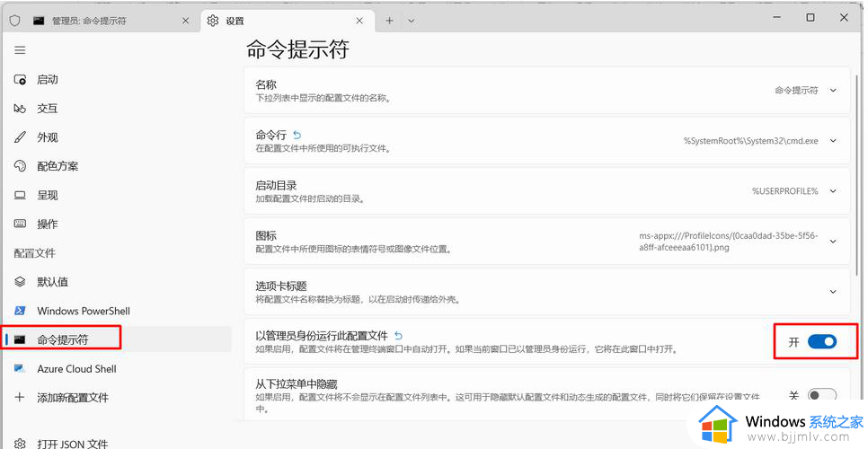Expand the 选项卡标题 setting chevron

tap(833, 292)
